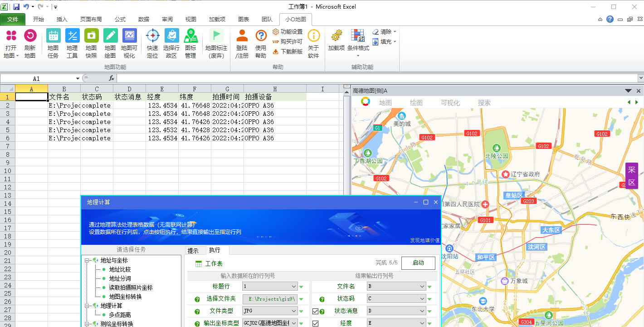Click help icon beside 状态码
644x327 pixels.
[x=322, y=299]
